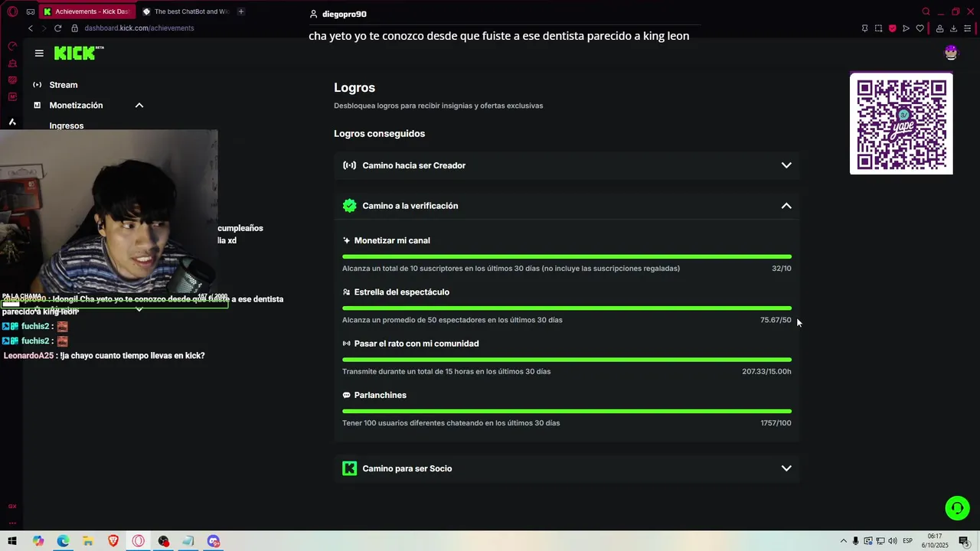Open the Kick hamburger sidebar menu
980x551 pixels.
coord(39,54)
